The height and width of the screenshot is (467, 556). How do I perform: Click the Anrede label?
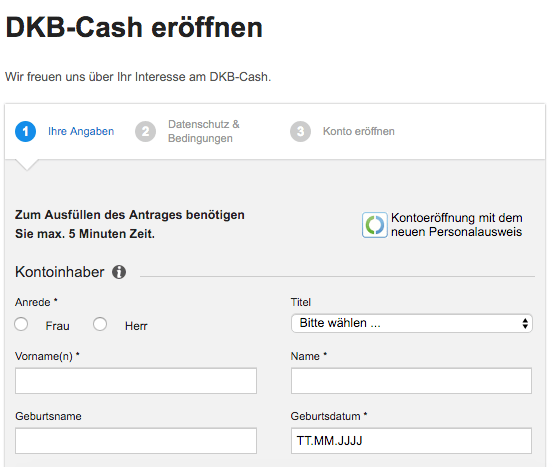[36, 302]
